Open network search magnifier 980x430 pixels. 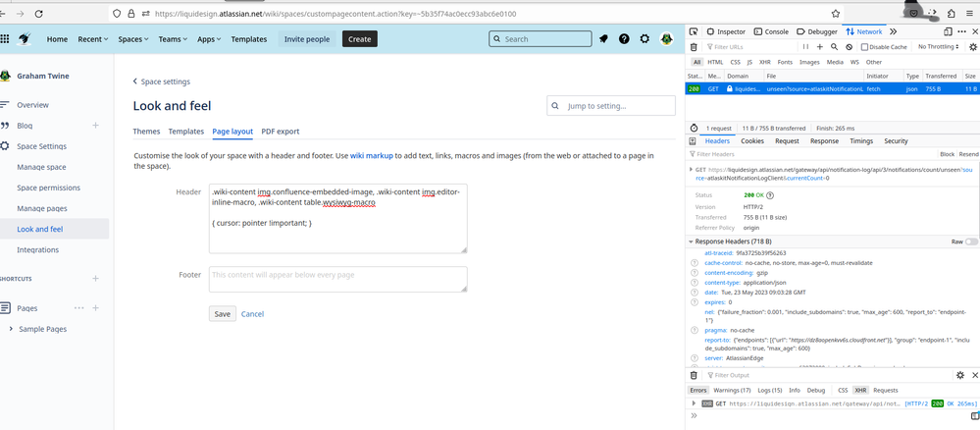pyautogui.click(x=835, y=47)
